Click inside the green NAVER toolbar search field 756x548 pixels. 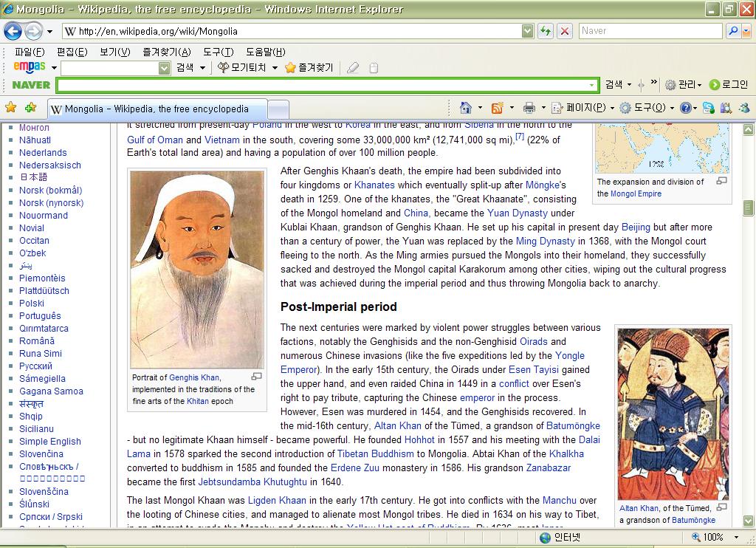(x=322, y=86)
